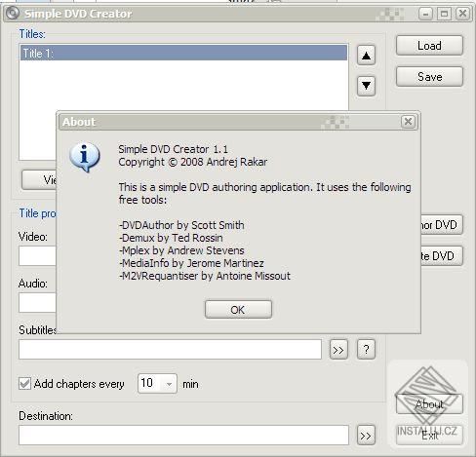476x457 pixels.
Task: Browse for a subtitles file with >> button
Action: 338,350
